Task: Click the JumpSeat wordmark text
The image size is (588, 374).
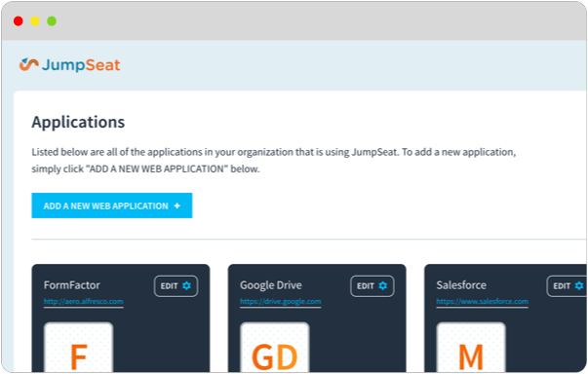Action: point(81,65)
